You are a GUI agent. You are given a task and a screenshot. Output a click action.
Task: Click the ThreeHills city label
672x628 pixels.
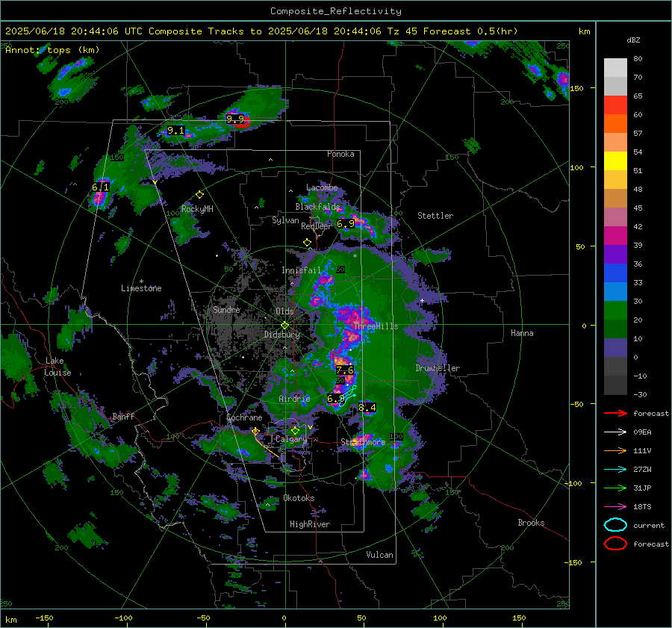[x=376, y=326]
